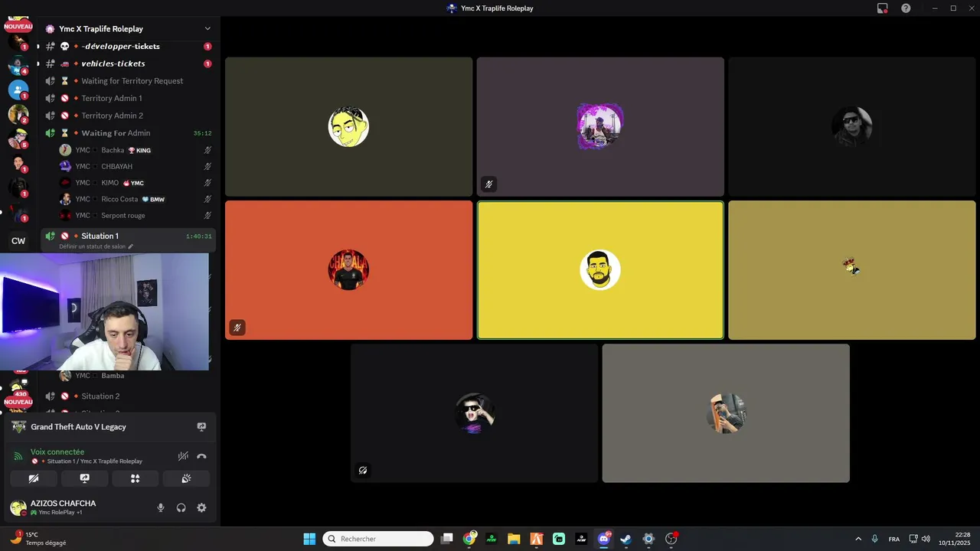The width and height of the screenshot is (980, 551).
Task: Toggle headphones deafen in user panel
Action: 181,507
